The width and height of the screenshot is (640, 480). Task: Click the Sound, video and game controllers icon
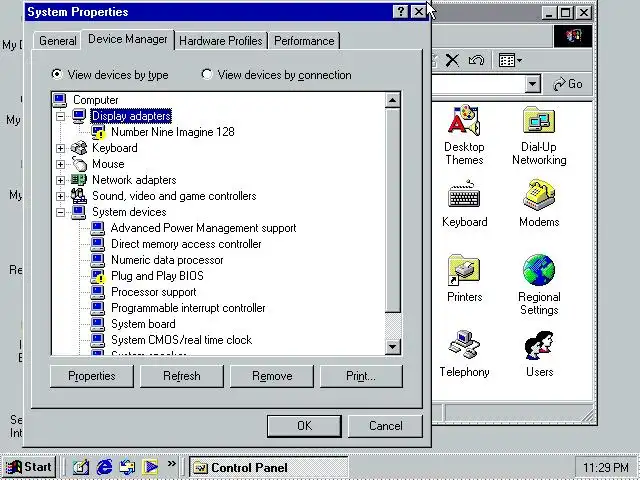(79, 196)
